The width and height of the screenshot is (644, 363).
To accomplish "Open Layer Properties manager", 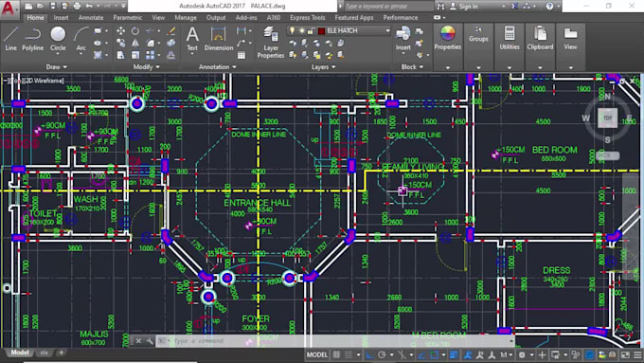I will [x=270, y=42].
